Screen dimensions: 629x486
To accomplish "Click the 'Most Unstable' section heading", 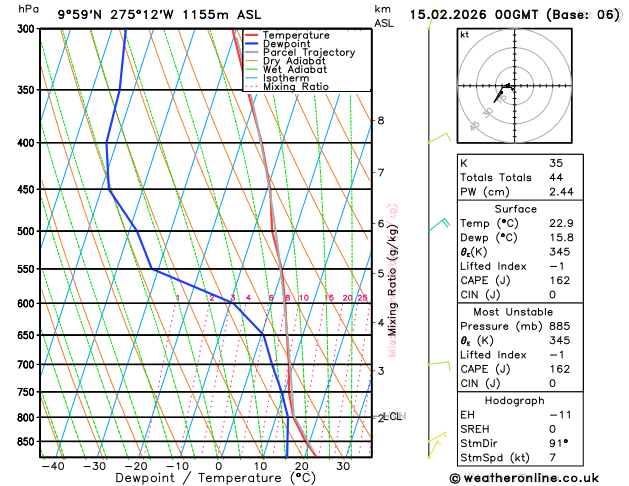I will click(513, 312).
